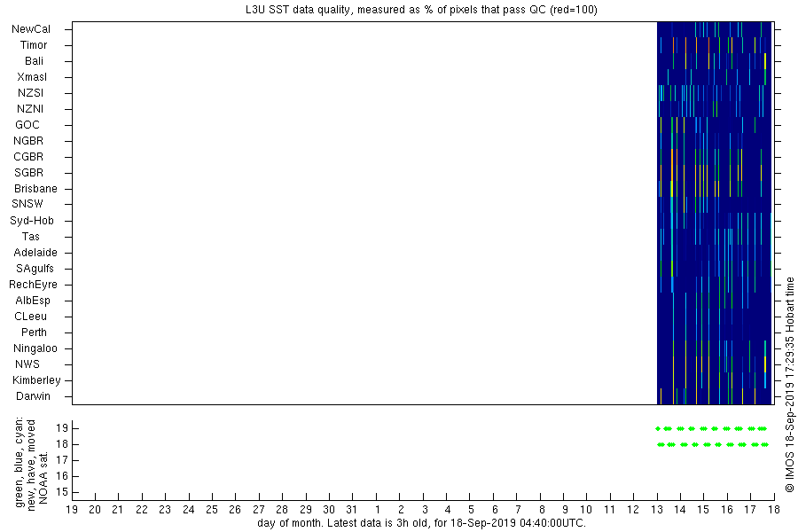Select the Perth row label
Image resolution: width=798 pixels, height=532 pixels.
[x=34, y=332]
